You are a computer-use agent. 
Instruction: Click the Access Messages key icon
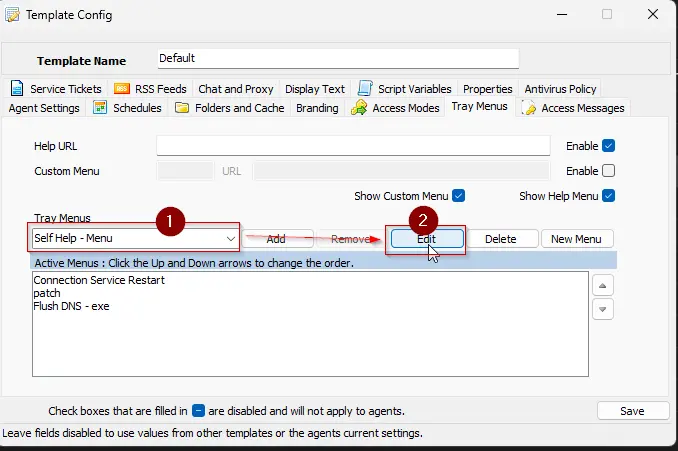(528, 108)
